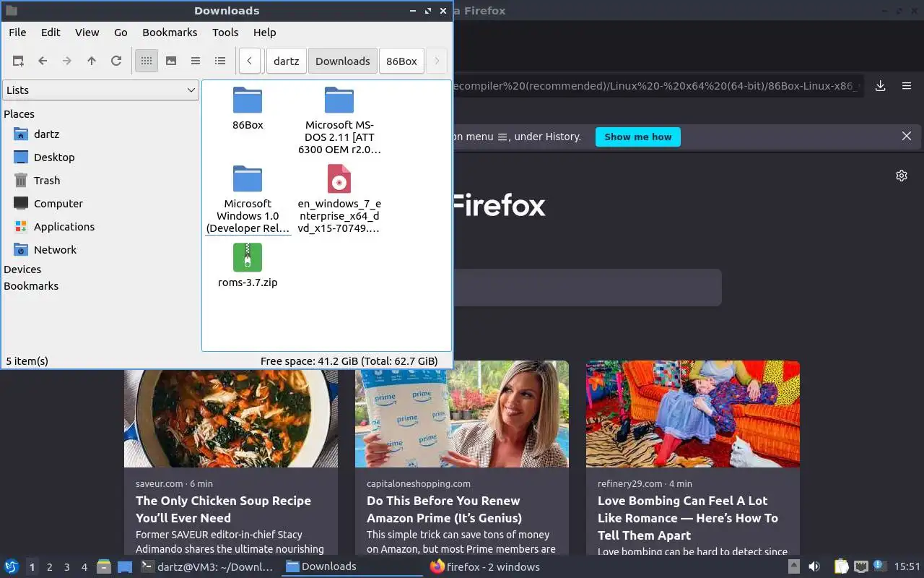Switch to workspace 2

click(x=50, y=567)
